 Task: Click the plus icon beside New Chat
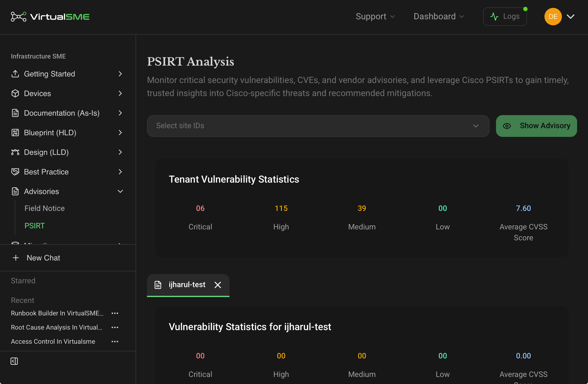click(16, 258)
